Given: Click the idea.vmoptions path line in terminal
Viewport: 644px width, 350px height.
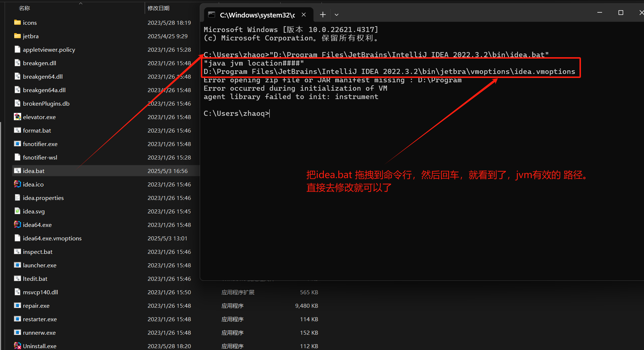Looking at the screenshot, I should click(389, 71).
